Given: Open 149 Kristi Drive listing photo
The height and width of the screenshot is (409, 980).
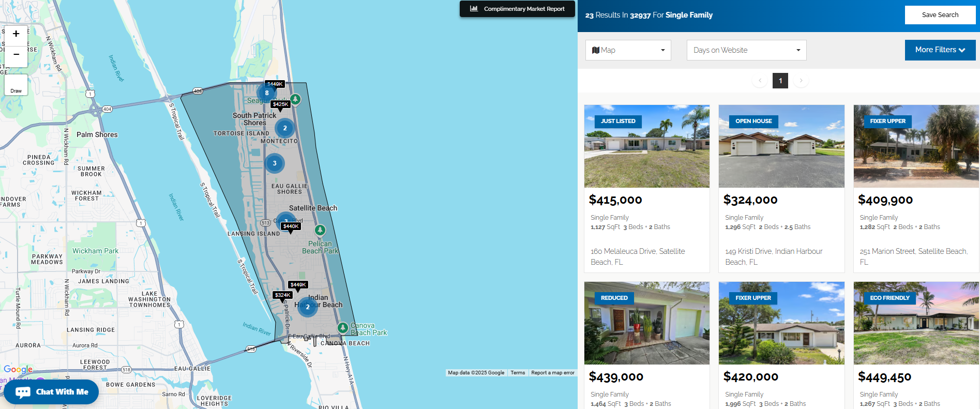Looking at the screenshot, I should point(781,146).
